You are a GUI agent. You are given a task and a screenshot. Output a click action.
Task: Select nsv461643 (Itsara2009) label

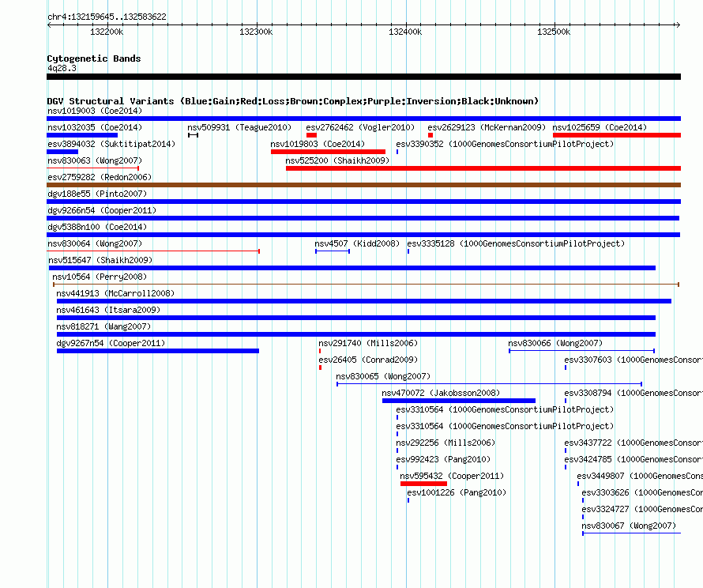tap(108, 310)
